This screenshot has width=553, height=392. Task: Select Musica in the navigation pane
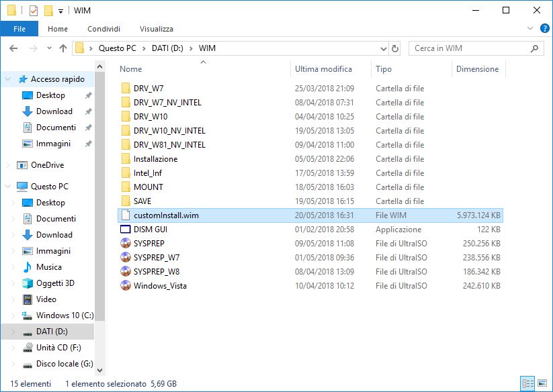[x=48, y=267]
